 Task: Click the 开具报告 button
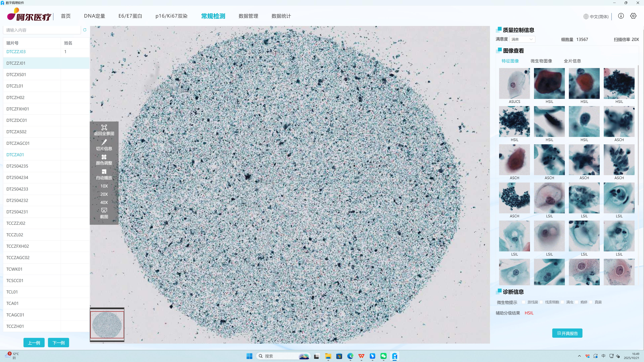point(567,333)
